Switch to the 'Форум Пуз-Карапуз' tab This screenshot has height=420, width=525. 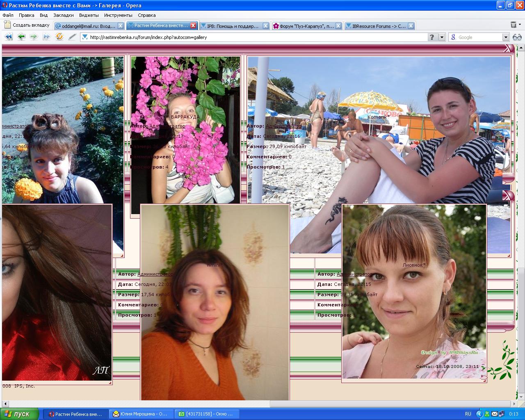(307, 25)
